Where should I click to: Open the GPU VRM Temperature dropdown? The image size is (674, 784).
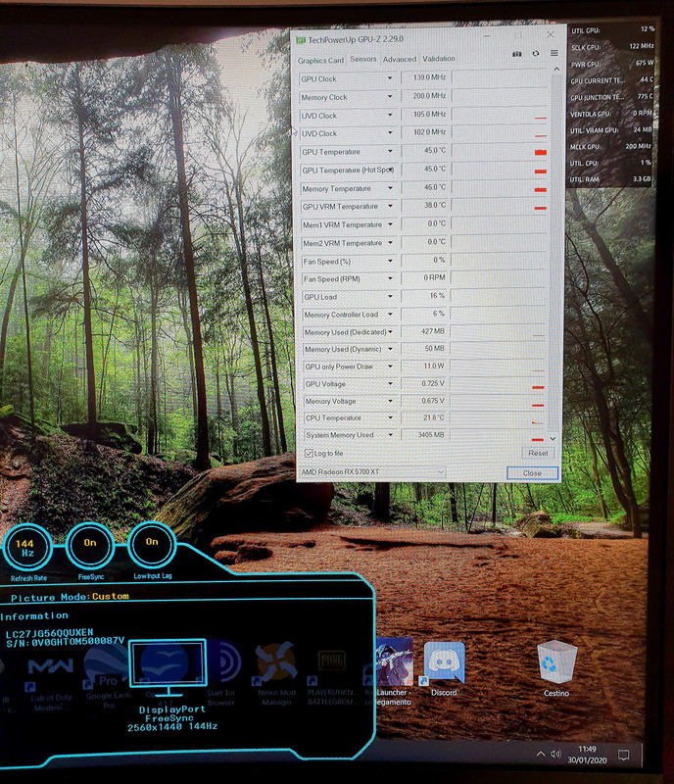[x=390, y=206]
